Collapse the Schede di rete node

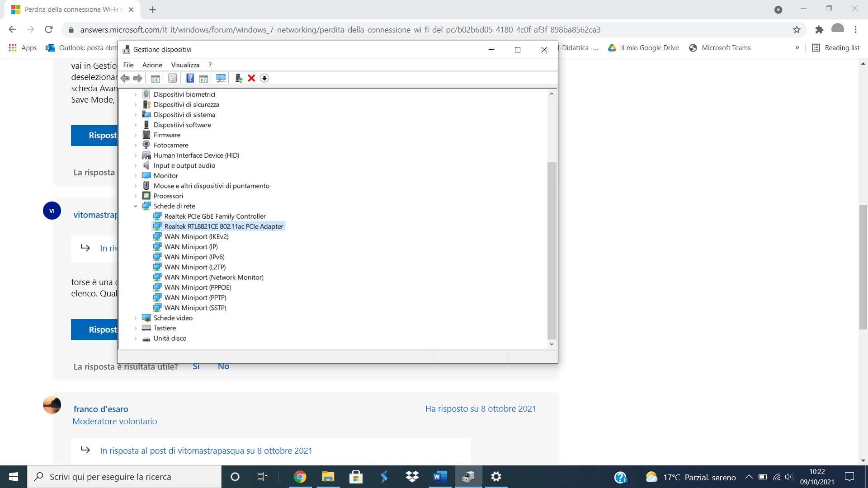(x=136, y=206)
